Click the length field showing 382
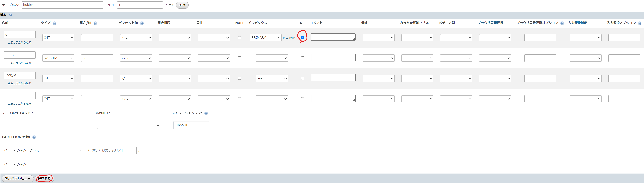This screenshot has height=183, width=644. tap(97, 58)
